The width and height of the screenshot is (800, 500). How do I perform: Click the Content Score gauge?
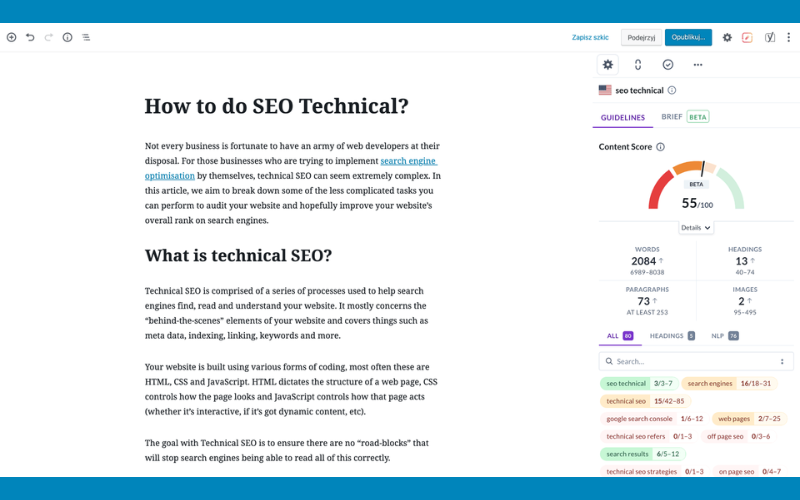tap(696, 185)
